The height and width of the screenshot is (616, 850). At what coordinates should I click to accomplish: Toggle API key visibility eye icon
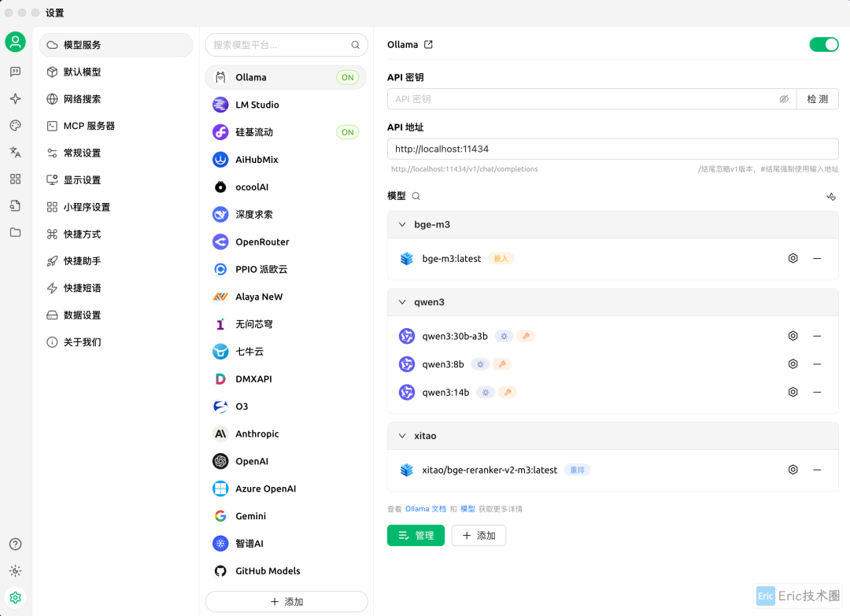tap(784, 99)
